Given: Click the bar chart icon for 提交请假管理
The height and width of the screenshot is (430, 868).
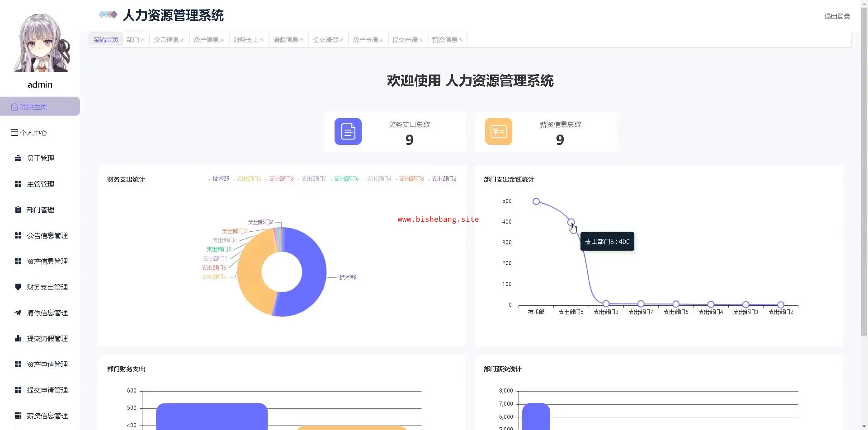Looking at the screenshot, I should (x=18, y=339).
